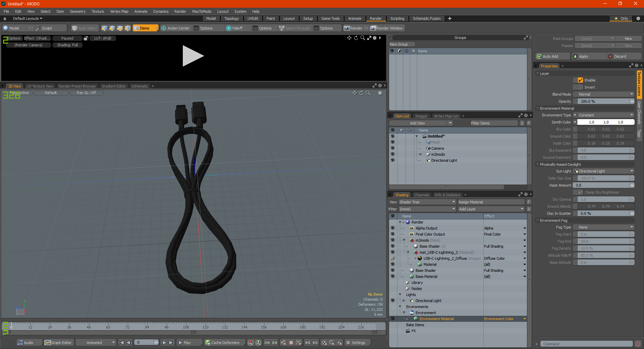
Task: Adjust the Haze Amount slider field
Action: pyautogui.click(x=603, y=185)
